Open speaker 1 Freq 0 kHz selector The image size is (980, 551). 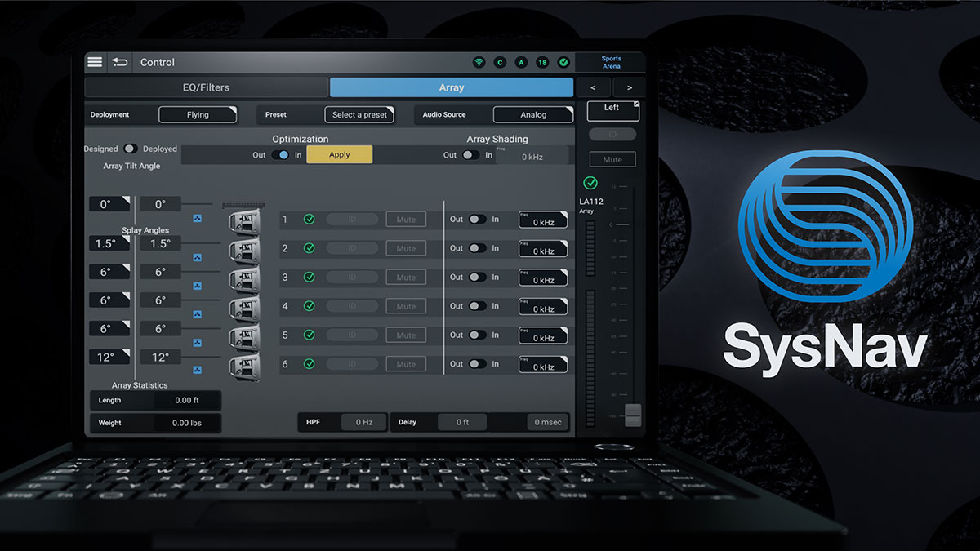(543, 220)
